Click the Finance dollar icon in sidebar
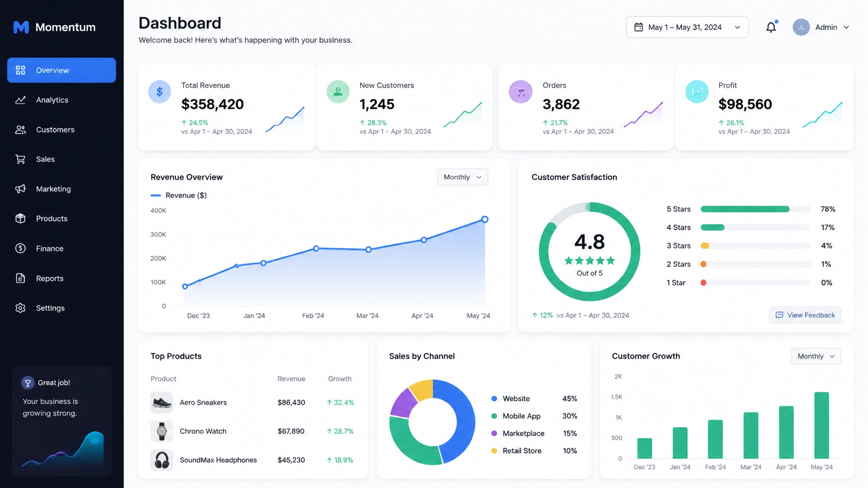 [x=20, y=248]
